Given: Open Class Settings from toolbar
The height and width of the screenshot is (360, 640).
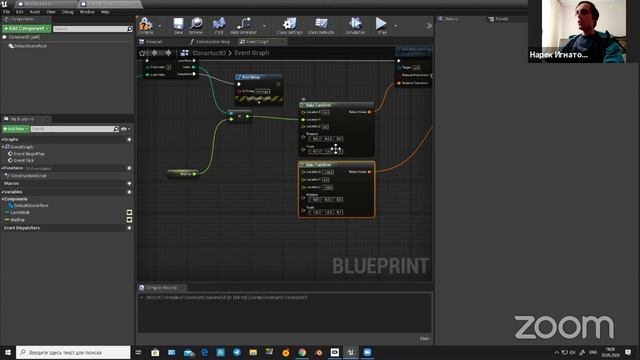Looking at the screenshot, I should (x=289, y=25).
